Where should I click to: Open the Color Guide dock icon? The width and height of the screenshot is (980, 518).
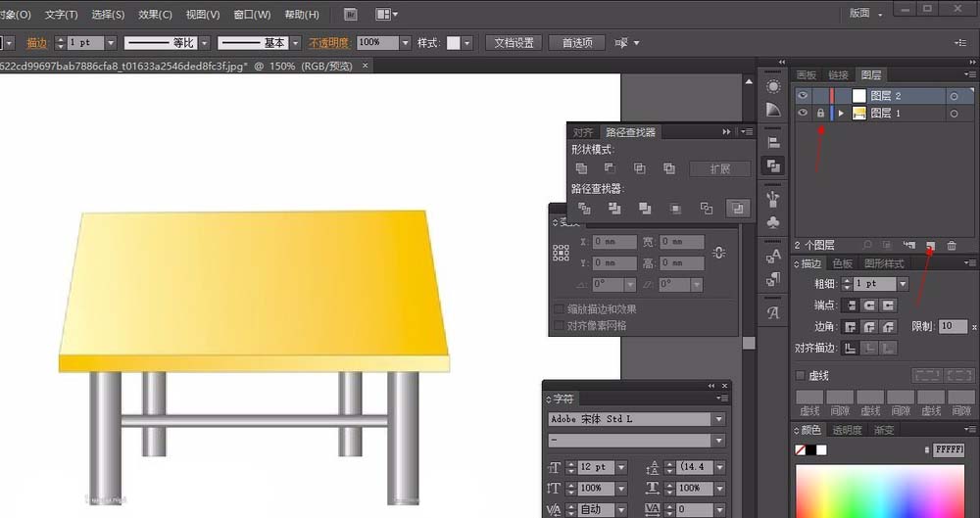774,110
